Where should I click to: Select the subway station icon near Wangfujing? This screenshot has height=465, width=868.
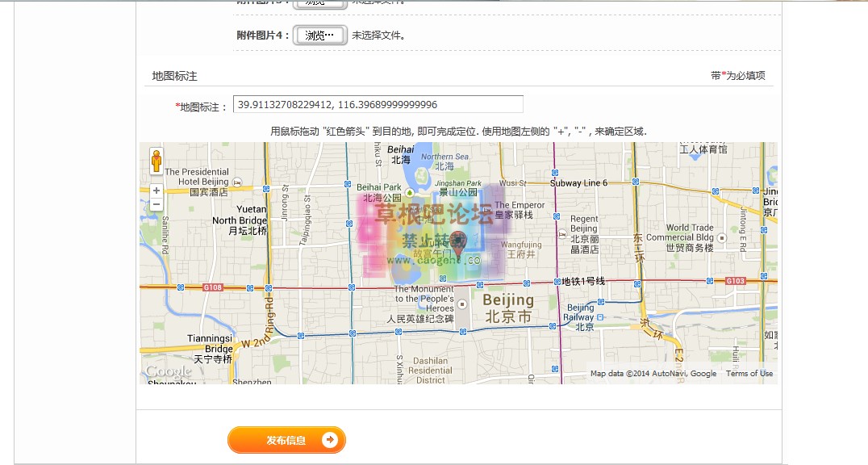coord(526,283)
